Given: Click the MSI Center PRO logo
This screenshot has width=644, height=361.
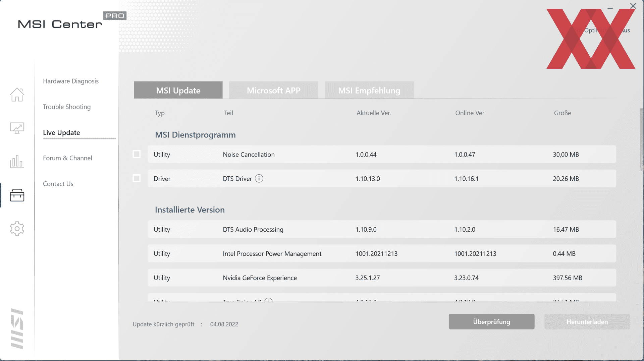Looking at the screenshot, I should pos(72,21).
